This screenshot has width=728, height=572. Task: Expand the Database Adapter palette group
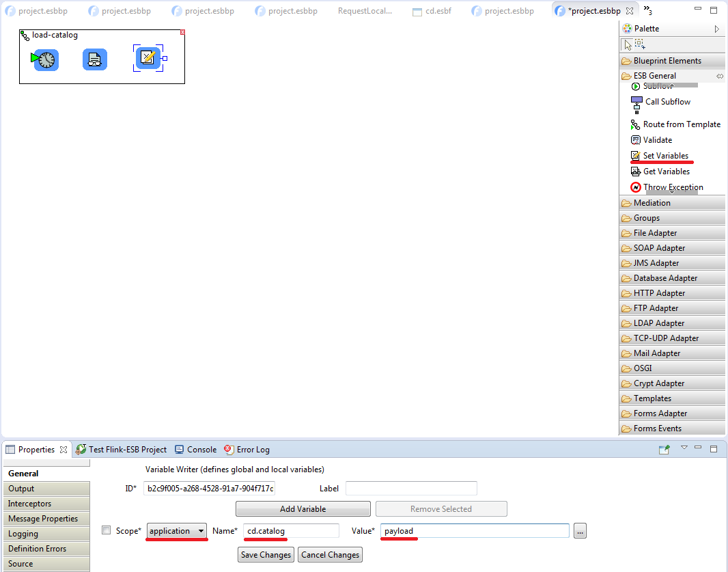665,278
